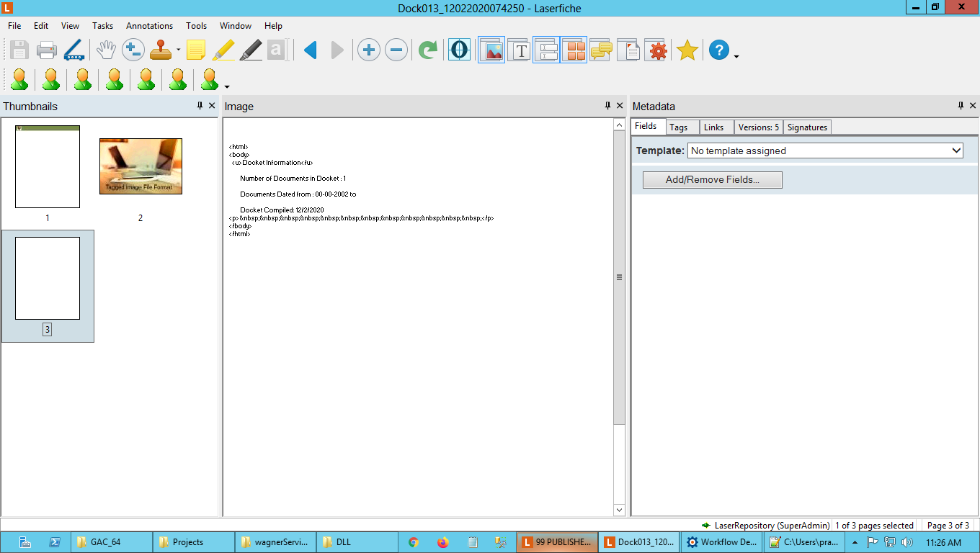Screen dimensions: 980x553
Task: Select the Pan hand tool
Action: click(107, 50)
